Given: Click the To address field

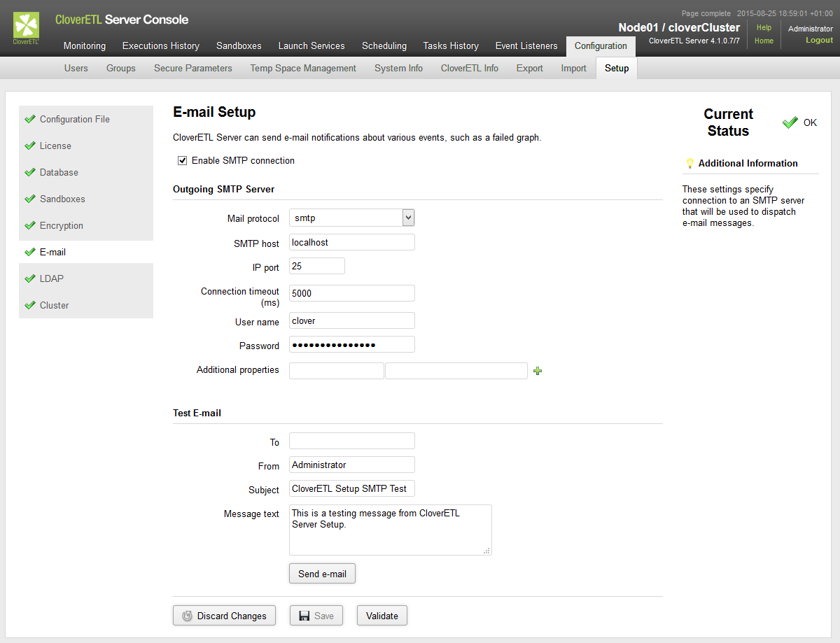Looking at the screenshot, I should [x=352, y=441].
